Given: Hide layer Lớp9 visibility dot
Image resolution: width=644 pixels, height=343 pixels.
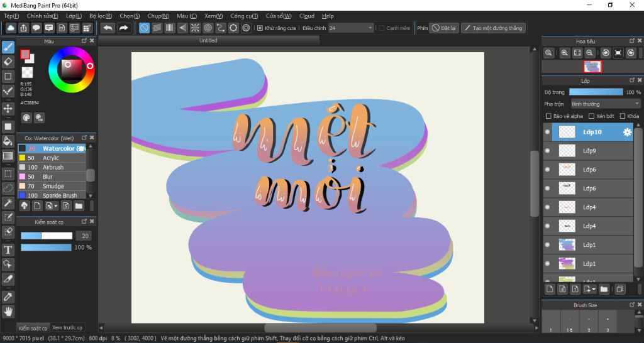Looking at the screenshot, I should [x=548, y=151].
